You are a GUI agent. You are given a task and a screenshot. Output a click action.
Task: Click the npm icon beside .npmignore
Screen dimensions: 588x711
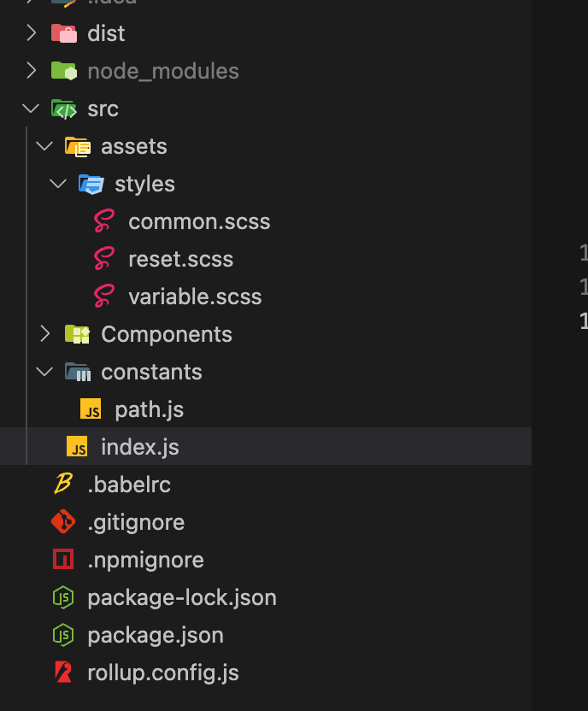(x=63, y=560)
